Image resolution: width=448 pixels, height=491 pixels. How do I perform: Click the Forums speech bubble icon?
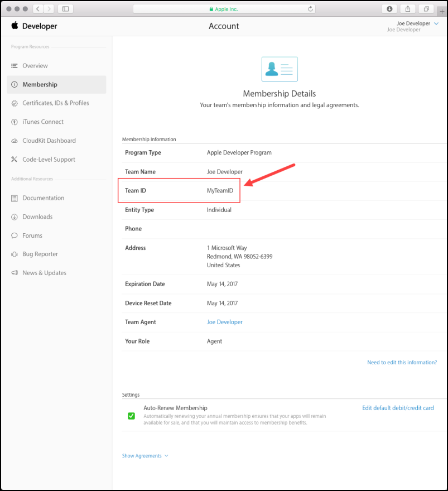point(15,235)
